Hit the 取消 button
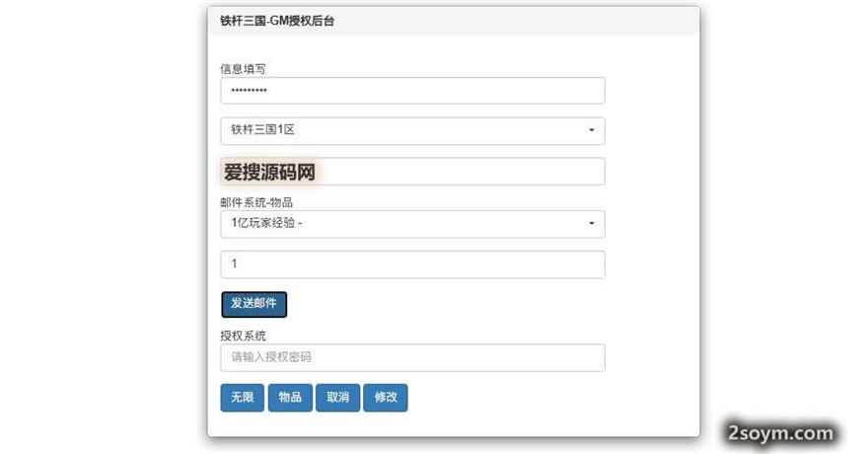This screenshot has width=868, height=454. [337, 398]
